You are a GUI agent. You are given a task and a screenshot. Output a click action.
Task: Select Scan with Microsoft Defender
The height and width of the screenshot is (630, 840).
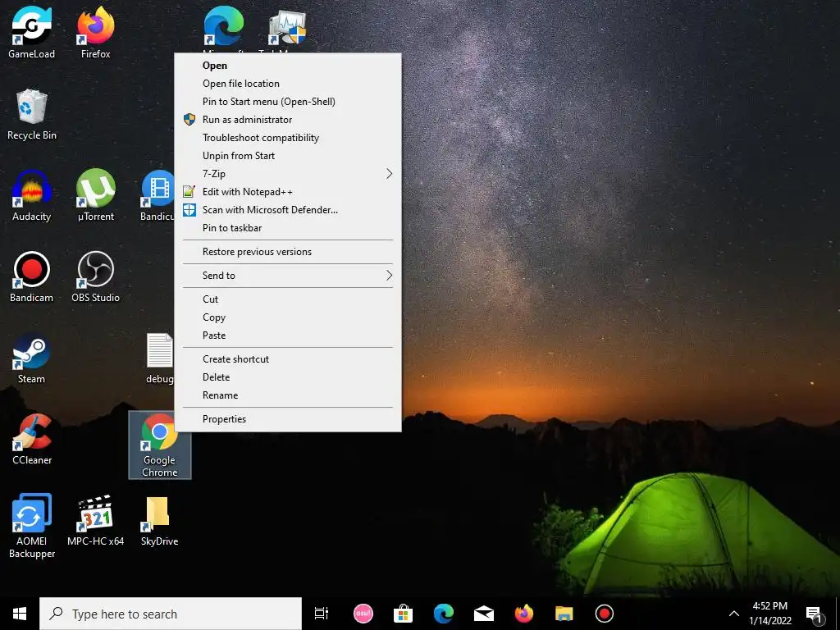click(288, 210)
